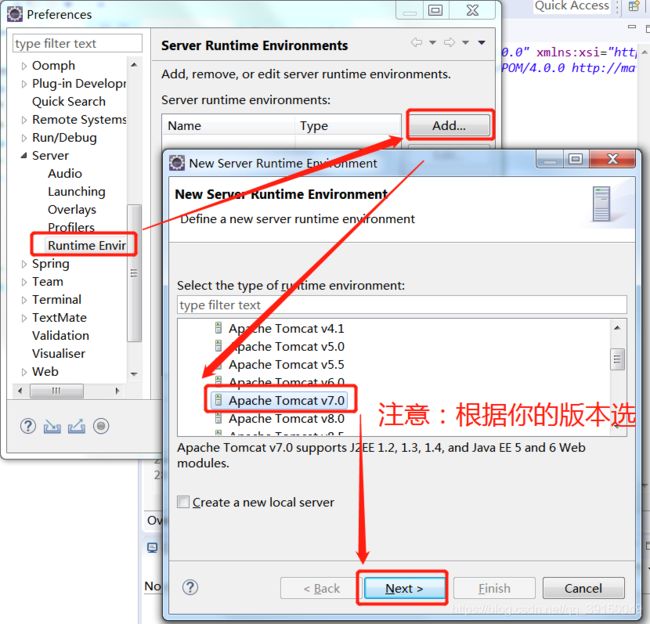This screenshot has height=624, width=650.
Task: Expand the Web tree node
Action: [24, 372]
